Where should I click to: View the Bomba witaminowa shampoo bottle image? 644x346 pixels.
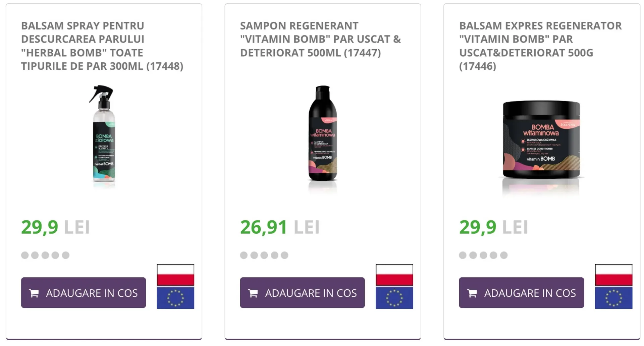(x=323, y=134)
